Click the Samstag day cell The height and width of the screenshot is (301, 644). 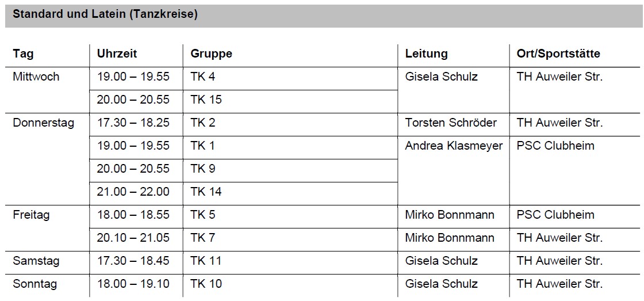coord(36,261)
